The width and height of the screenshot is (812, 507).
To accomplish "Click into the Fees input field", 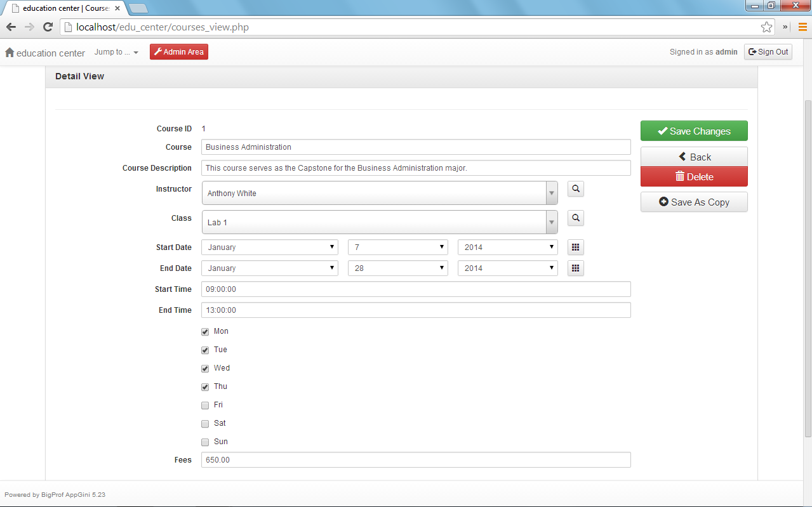I will 416,460.
